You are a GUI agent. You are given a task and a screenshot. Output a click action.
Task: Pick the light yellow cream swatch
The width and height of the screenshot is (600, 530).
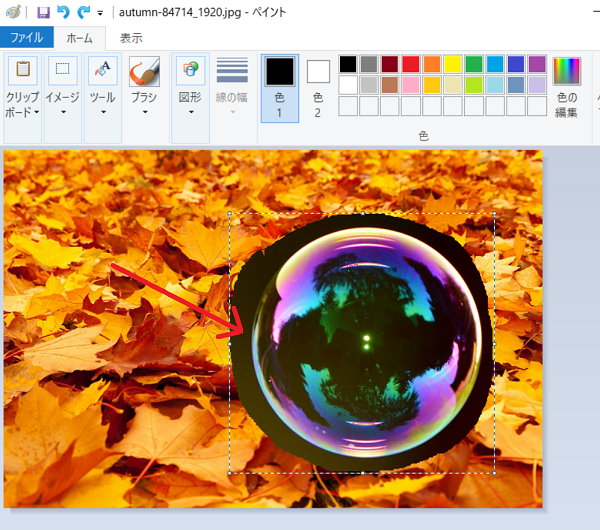tap(453, 85)
